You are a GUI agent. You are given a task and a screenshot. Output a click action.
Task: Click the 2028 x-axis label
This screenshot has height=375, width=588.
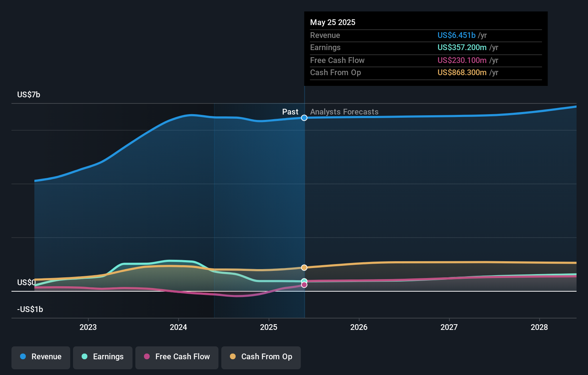(539, 327)
